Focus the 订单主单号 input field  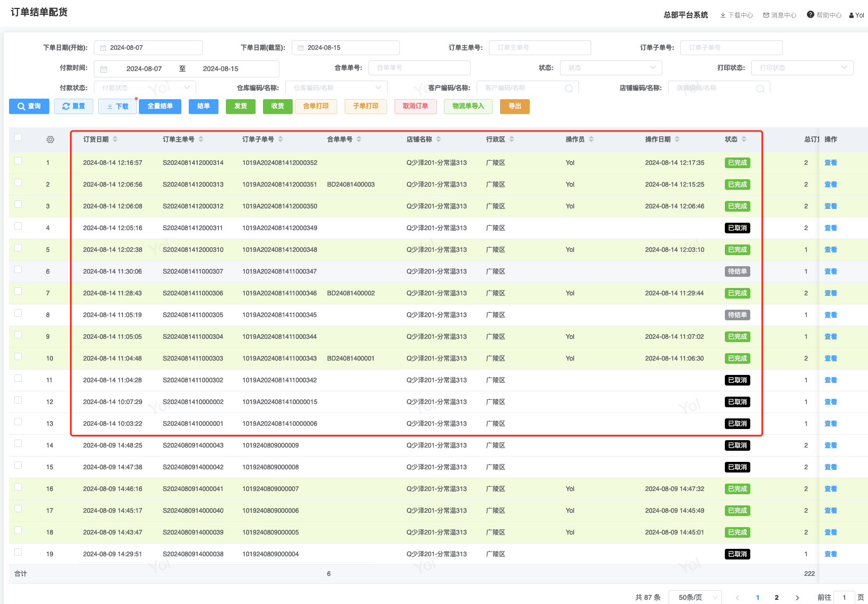coord(539,48)
